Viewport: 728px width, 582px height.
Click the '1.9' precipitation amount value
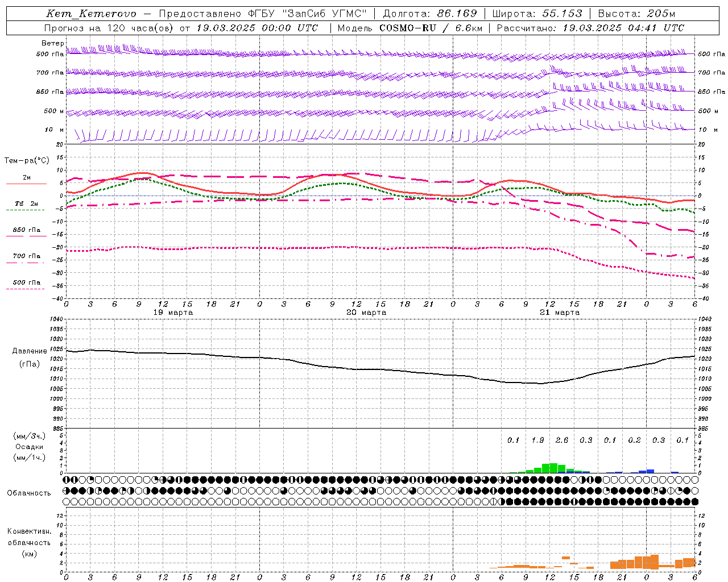pyautogui.click(x=537, y=440)
